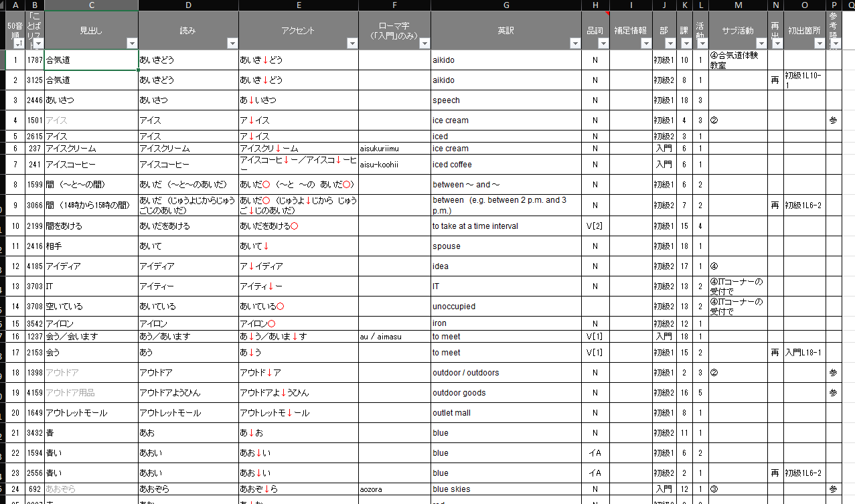Select the 'au / aimasu' romaji cell
This screenshot has width=855, height=504.
pyautogui.click(x=395, y=337)
